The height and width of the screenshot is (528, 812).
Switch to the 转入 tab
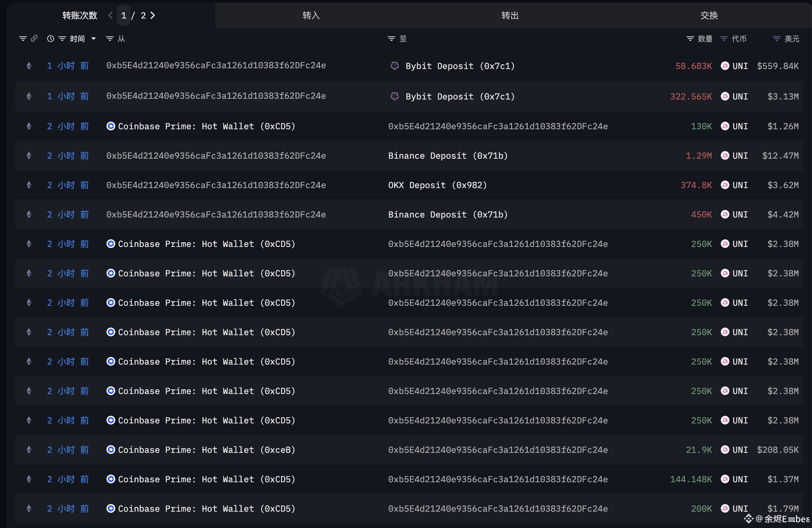[x=311, y=15]
